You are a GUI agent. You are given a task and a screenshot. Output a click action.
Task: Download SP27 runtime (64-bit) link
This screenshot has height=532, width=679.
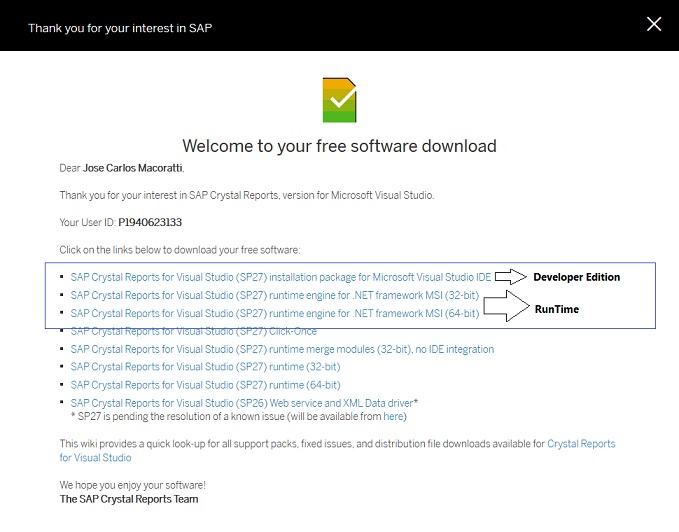pyautogui.click(x=205, y=385)
